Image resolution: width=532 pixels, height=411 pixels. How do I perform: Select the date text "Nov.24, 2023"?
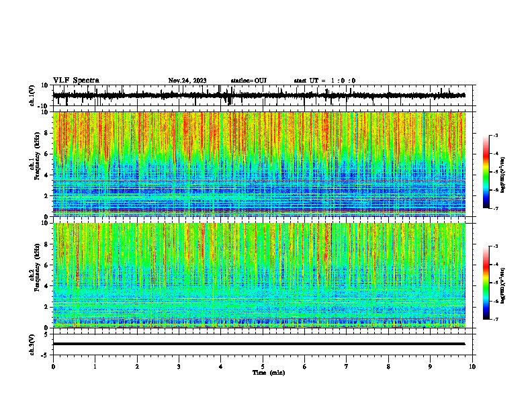pos(187,81)
